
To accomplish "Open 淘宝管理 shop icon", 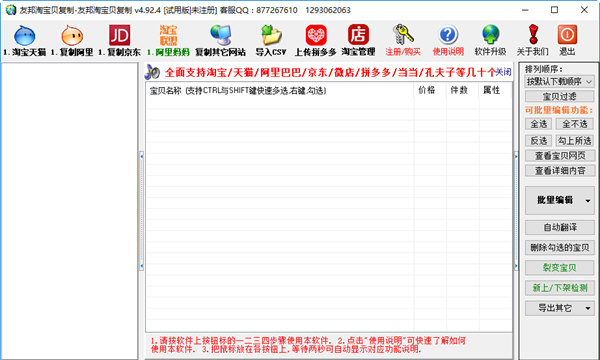I will point(358,40).
